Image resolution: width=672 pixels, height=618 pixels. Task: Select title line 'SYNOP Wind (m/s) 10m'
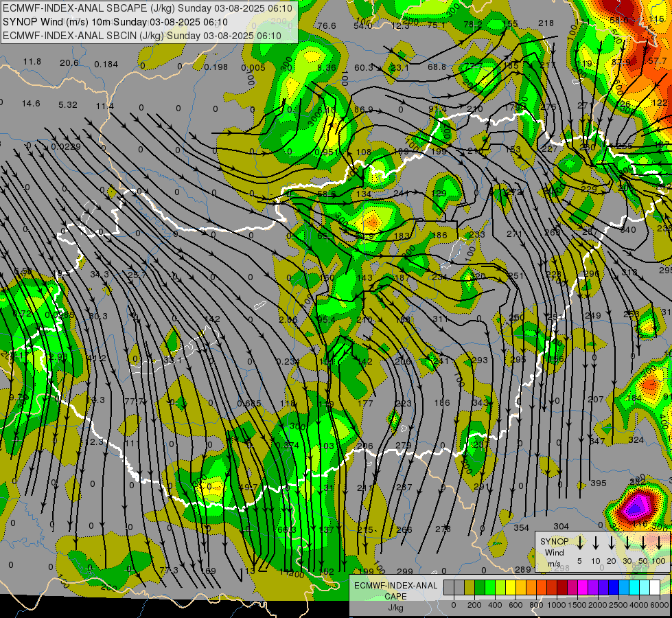pos(58,22)
